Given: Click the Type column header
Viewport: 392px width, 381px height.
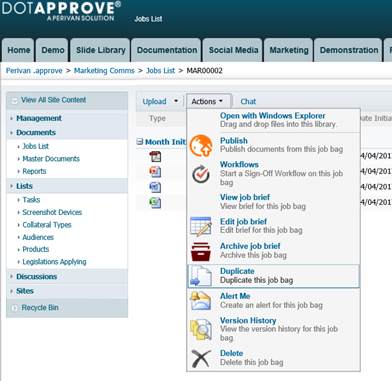Looking at the screenshot, I should point(157,118).
